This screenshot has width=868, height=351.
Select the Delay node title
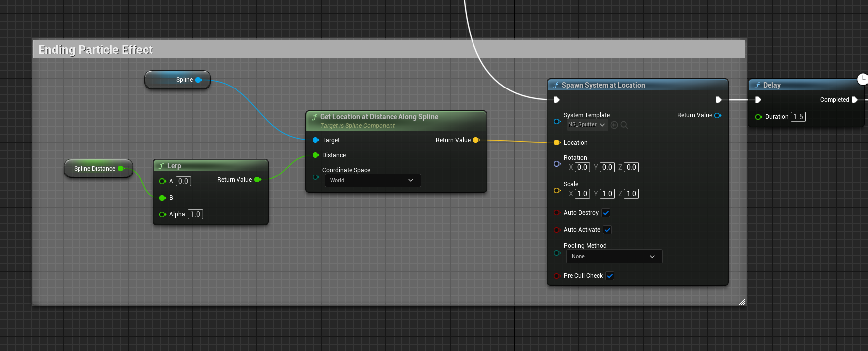[x=772, y=85]
